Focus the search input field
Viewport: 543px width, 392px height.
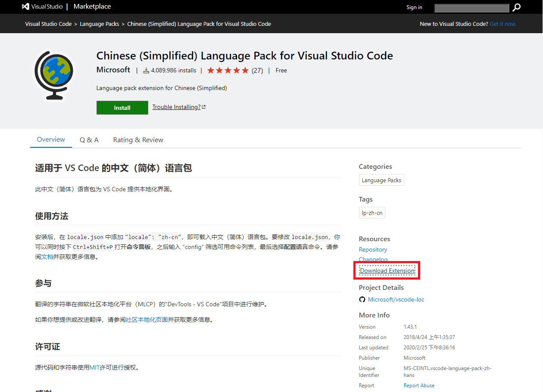(472, 8)
